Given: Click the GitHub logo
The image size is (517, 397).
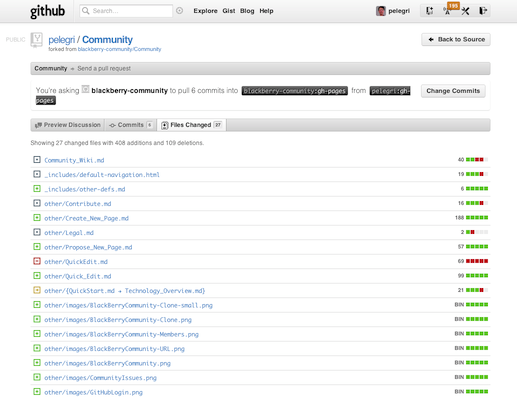Looking at the screenshot, I should click(x=47, y=11).
